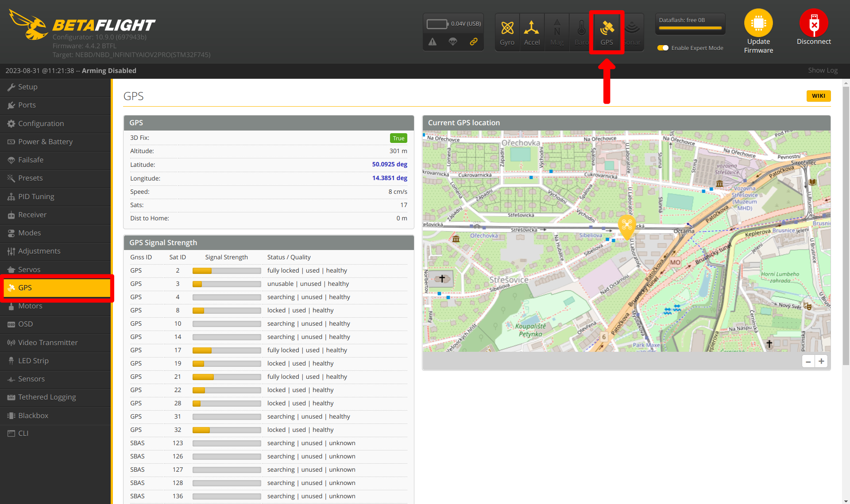Open Tethered Logging tab
Screen dimensions: 850x504
pos(55,397)
